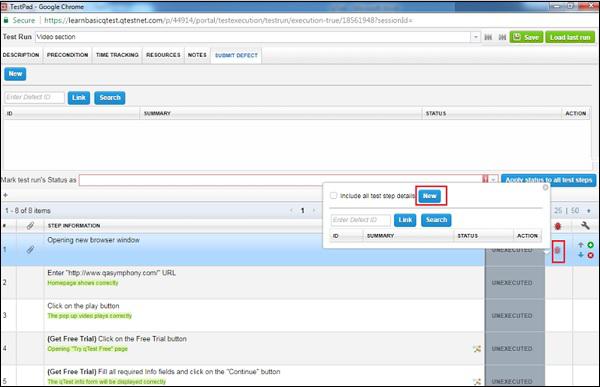The image size is (600, 387).
Task: Check Include all test step details
Action: pos(334,196)
